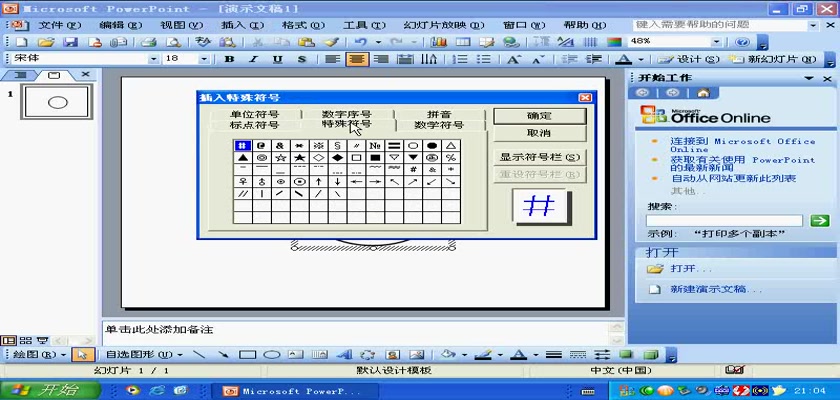
Task: Expand the Undo history dropdown arrow
Action: (378, 42)
